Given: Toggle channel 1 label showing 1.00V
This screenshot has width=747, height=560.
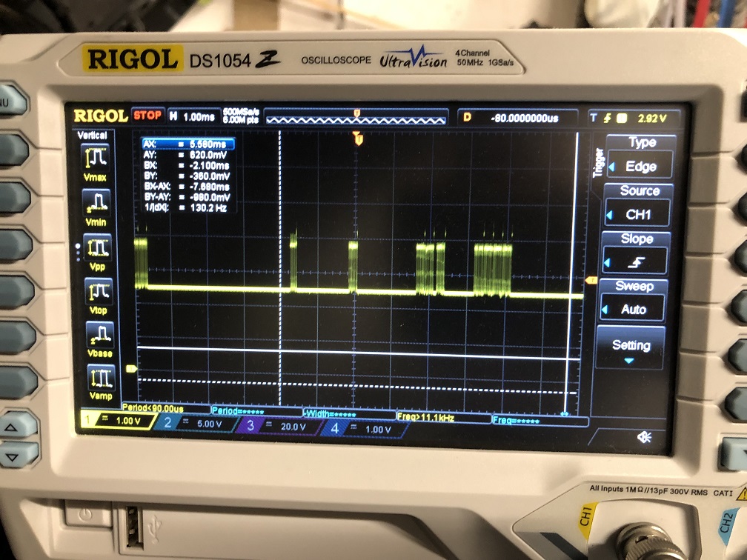Looking at the screenshot, I should pos(119,421).
